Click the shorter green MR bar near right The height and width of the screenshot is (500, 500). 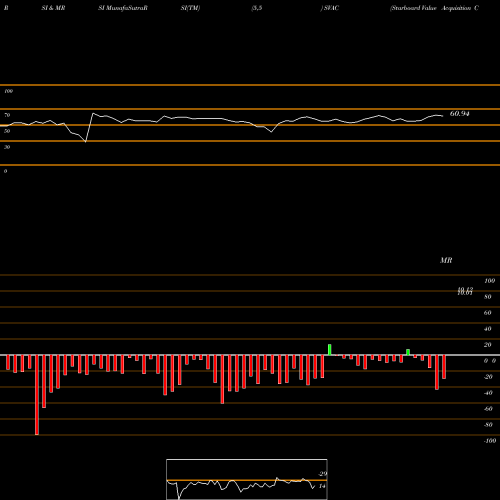click(x=408, y=352)
